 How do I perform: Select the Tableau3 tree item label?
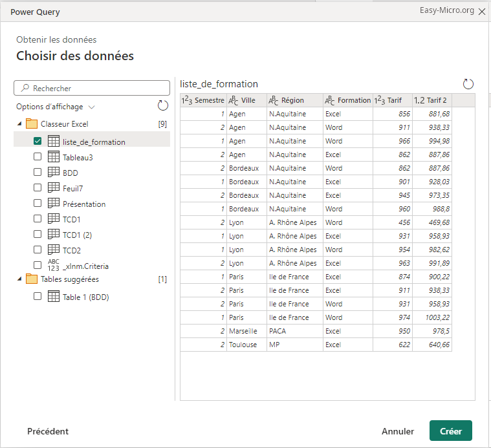[x=78, y=157]
